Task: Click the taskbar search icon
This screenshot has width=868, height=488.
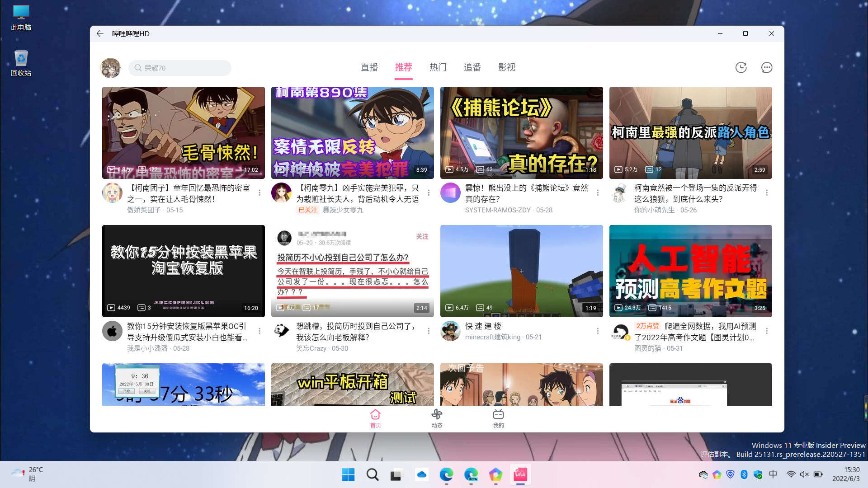Action: click(x=373, y=474)
